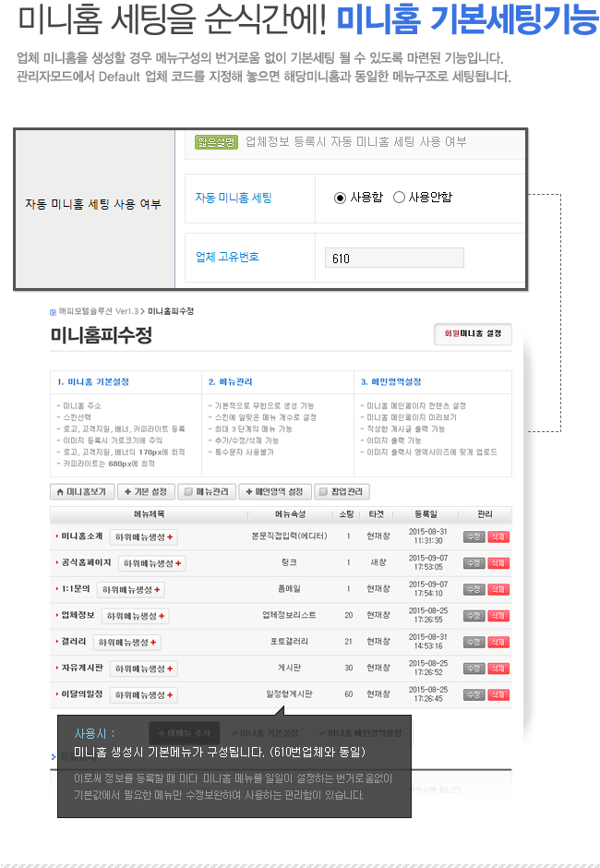
Task: Open the 회원미니홈 설정 button
Action: [473, 333]
